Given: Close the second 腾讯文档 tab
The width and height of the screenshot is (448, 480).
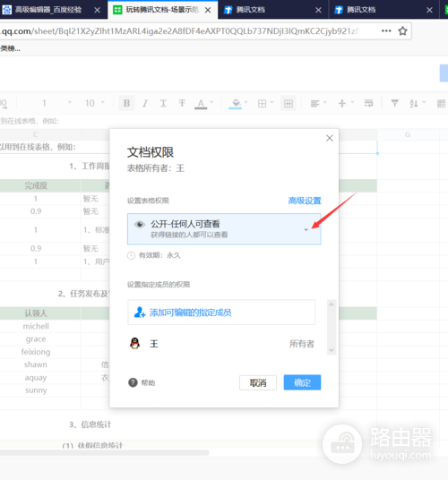Looking at the screenshot, I should (429, 10).
